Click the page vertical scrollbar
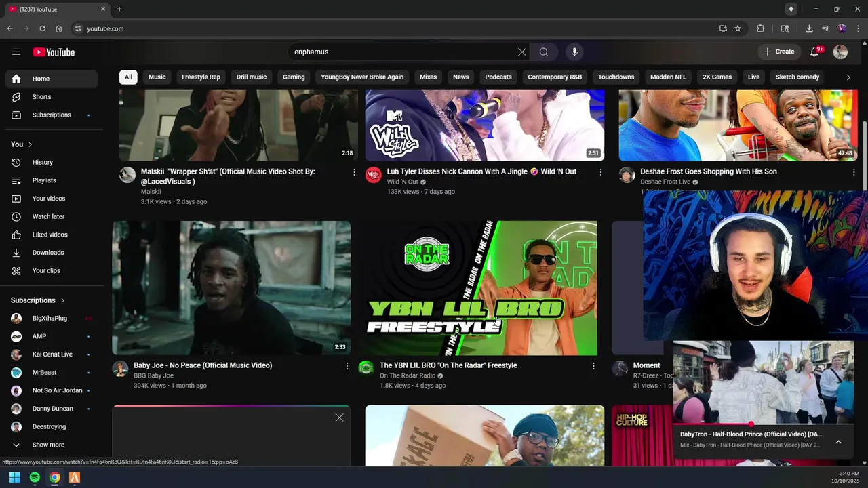 tap(864, 156)
